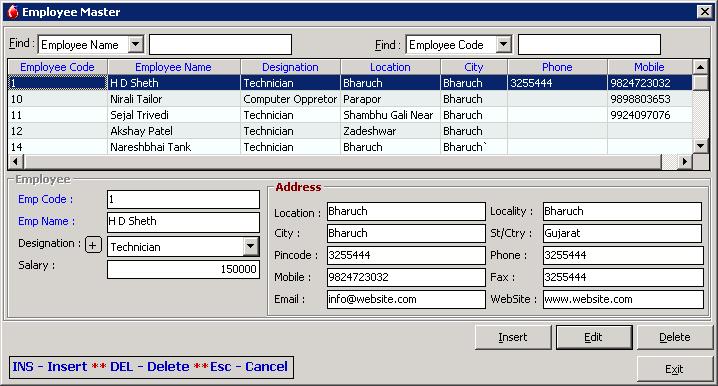Click the Zadeshwar location cell
718x386 pixels.
point(390,131)
